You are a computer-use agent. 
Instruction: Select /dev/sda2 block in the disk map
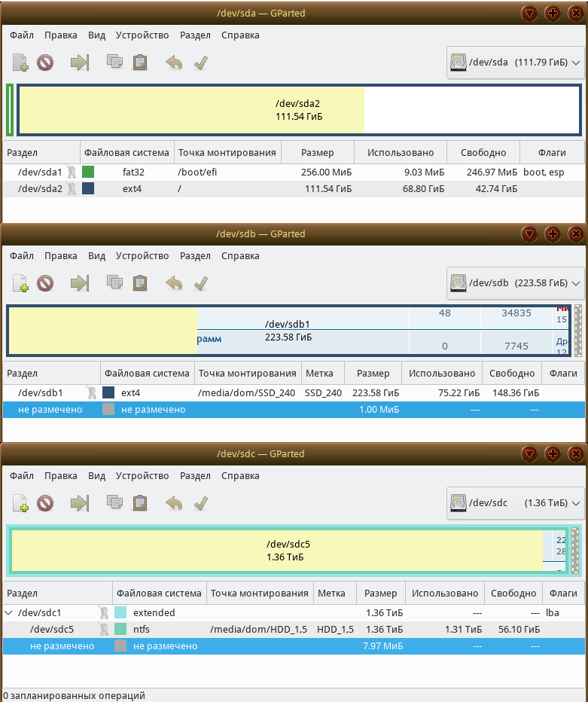(x=299, y=110)
